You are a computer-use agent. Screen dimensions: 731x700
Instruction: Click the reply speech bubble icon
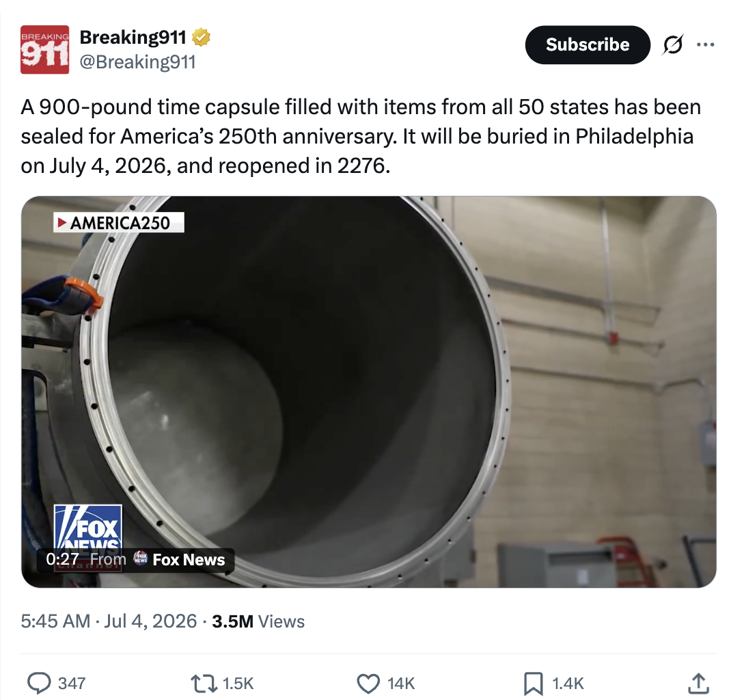click(x=39, y=683)
